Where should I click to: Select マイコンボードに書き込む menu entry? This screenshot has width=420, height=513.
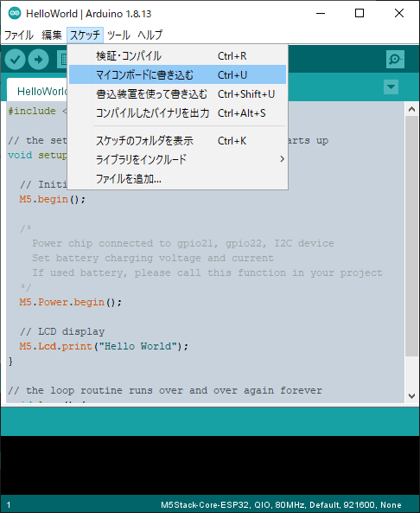coord(177,74)
